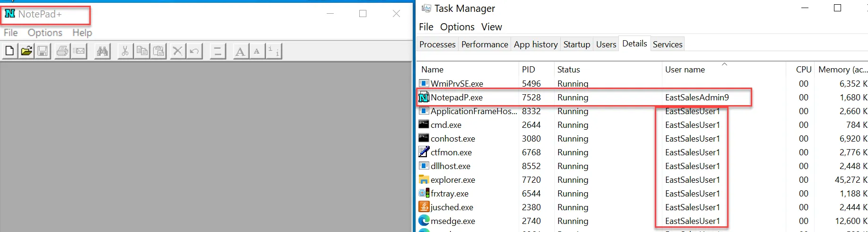Create a new document in NotePad+ toolbar
Viewport: 868px width, 232px height.
9,51
